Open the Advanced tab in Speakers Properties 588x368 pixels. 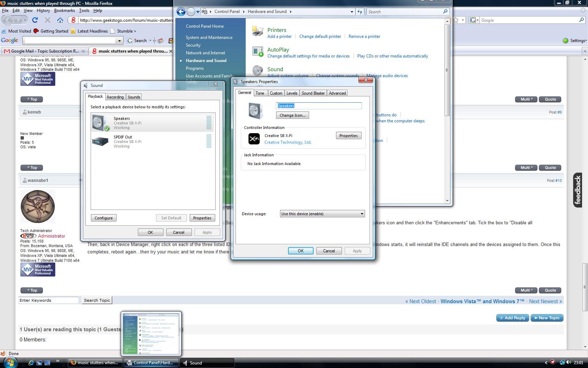point(337,93)
